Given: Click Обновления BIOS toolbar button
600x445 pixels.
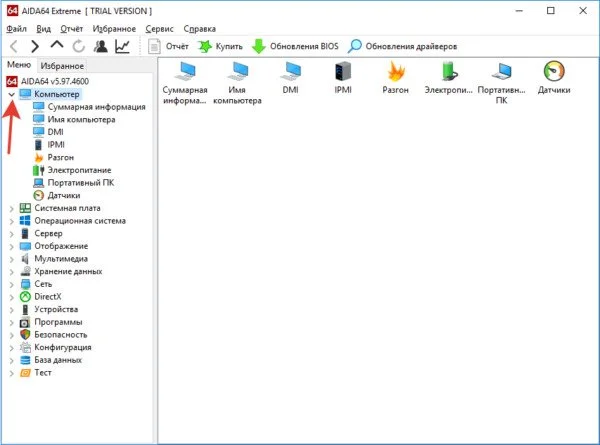Looking at the screenshot, I should point(295,47).
